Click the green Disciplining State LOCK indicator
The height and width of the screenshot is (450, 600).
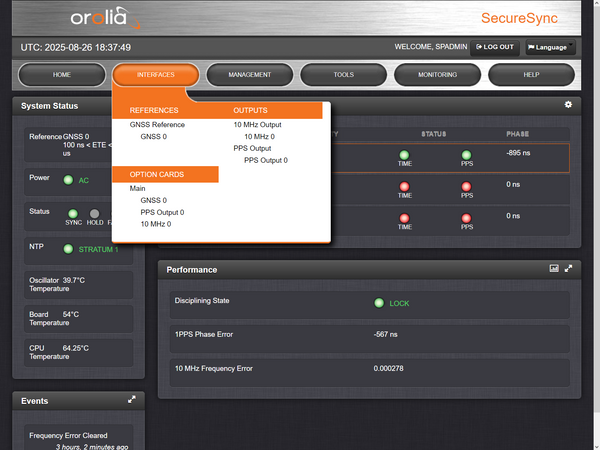pyautogui.click(x=379, y=303)
